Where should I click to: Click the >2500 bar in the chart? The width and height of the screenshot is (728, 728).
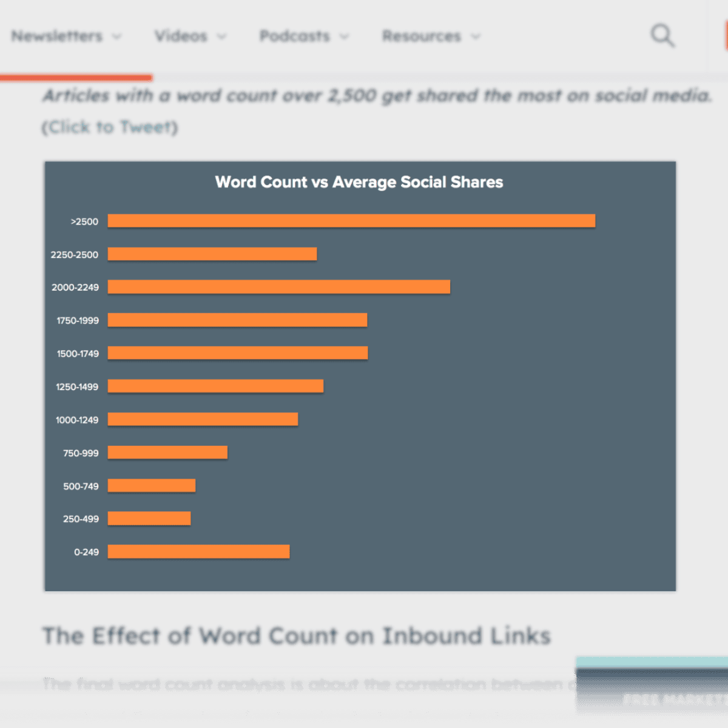coord(351,221)
